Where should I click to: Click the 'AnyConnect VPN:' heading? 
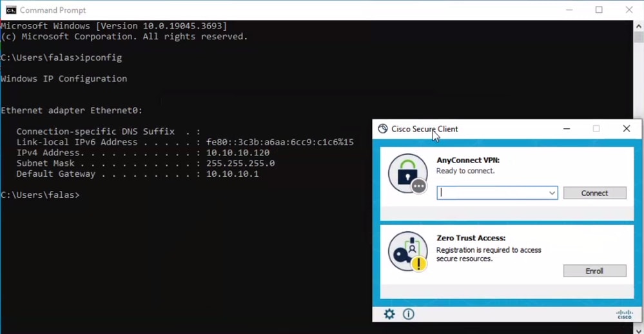coord(468,160)
